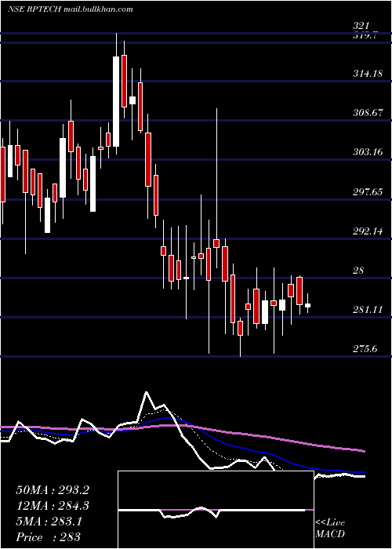The width and height of the screenshot is (392, 549).
Task: Click the 308.67 price level label
Action: (368, 113)
